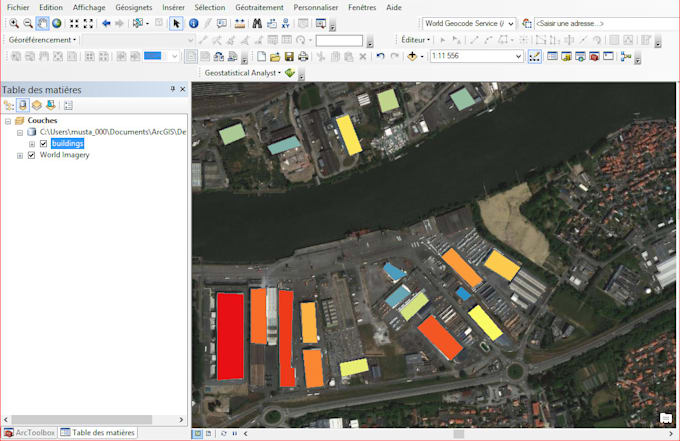Switch to List By Source view
This screenshot has width=680, height=441.
[x=23, y=105]
